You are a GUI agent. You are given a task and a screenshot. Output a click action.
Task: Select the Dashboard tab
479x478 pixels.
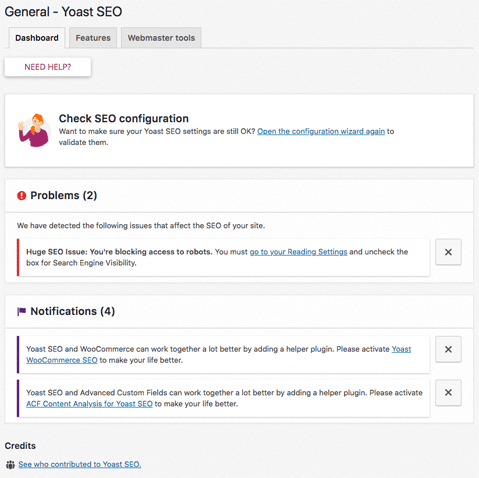[x=37, y=38]
